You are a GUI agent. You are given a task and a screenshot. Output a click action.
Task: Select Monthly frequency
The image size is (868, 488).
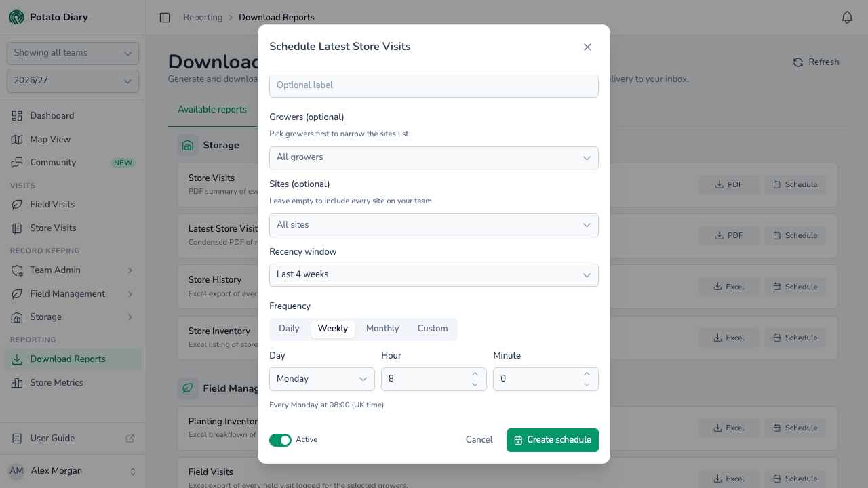(x=382, y=329)
